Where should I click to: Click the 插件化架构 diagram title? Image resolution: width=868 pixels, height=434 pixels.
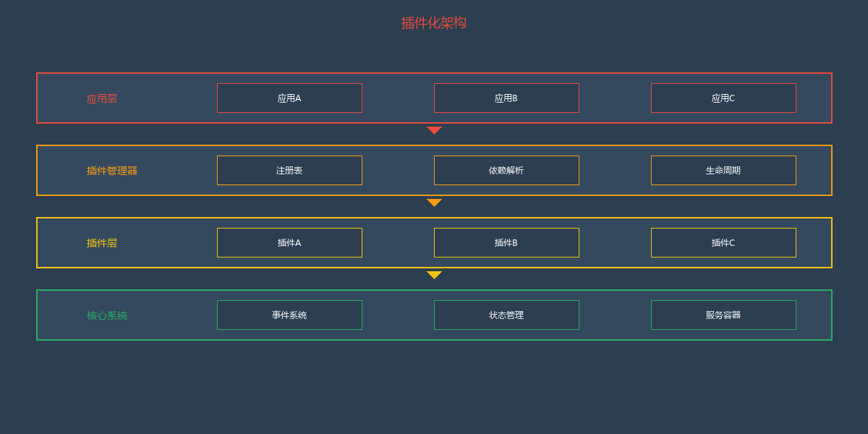point(434,24)
